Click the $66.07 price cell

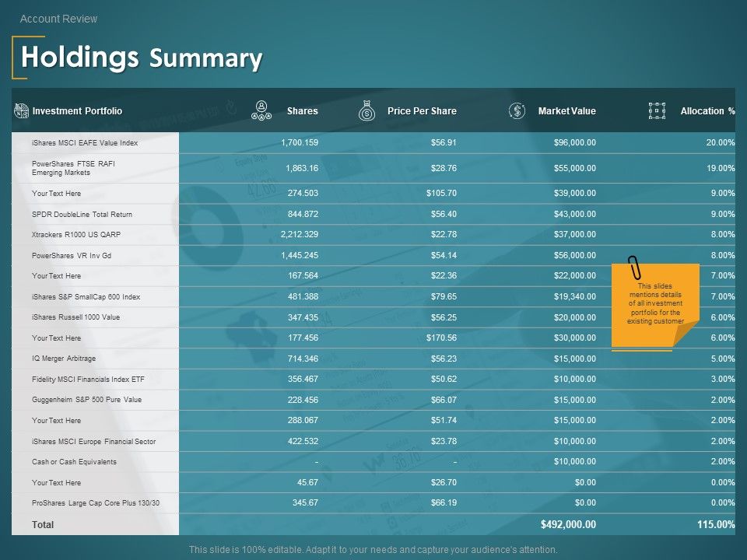click(x=444, y=400)
